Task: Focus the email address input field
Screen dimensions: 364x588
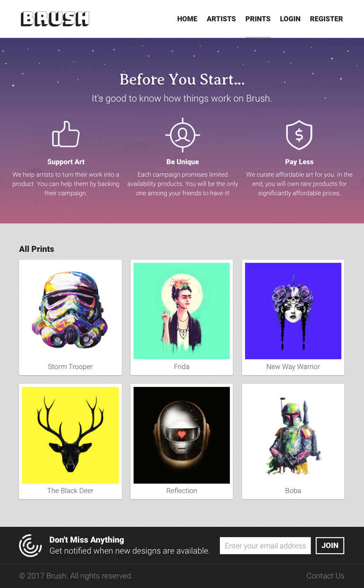Action: click(265, 546)
